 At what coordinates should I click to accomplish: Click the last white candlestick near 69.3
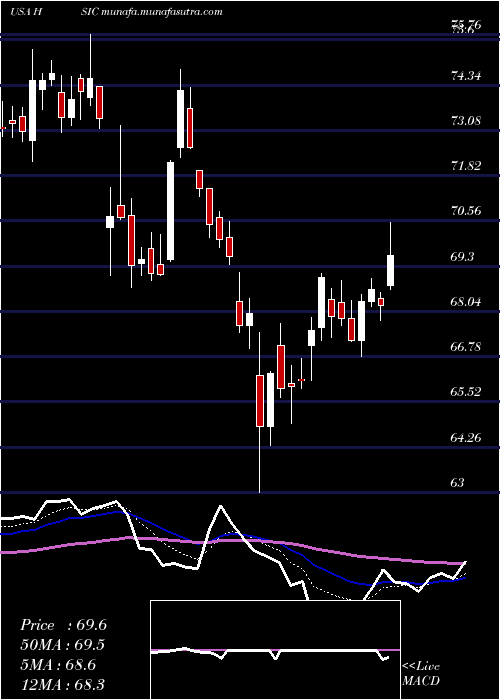pyautogui.click(x=391, y=271)
